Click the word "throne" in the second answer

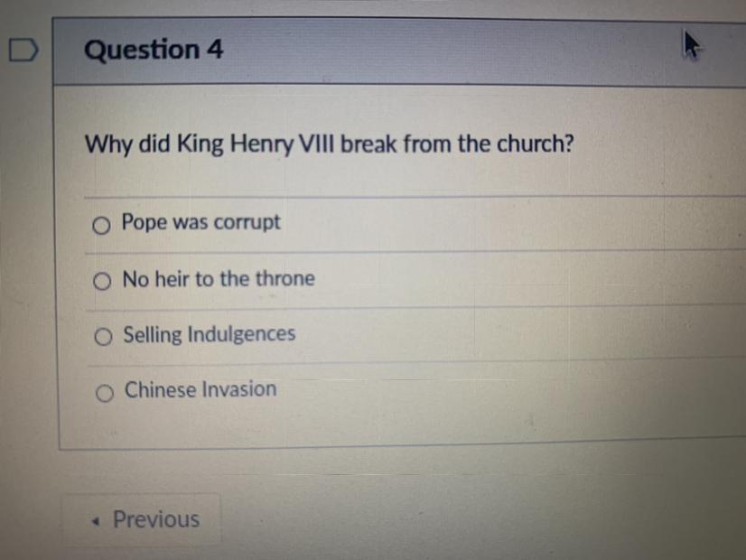coord(284,279)
